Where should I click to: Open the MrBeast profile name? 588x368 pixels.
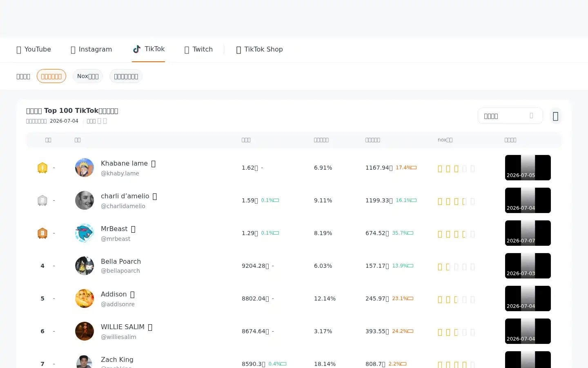114,229
